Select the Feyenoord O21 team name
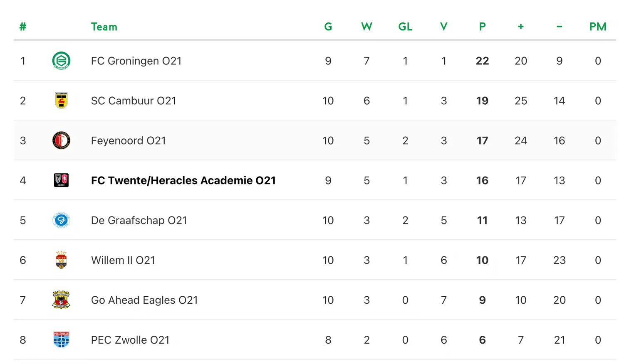Viewport: 619px width, 364px height. [128, 140]
